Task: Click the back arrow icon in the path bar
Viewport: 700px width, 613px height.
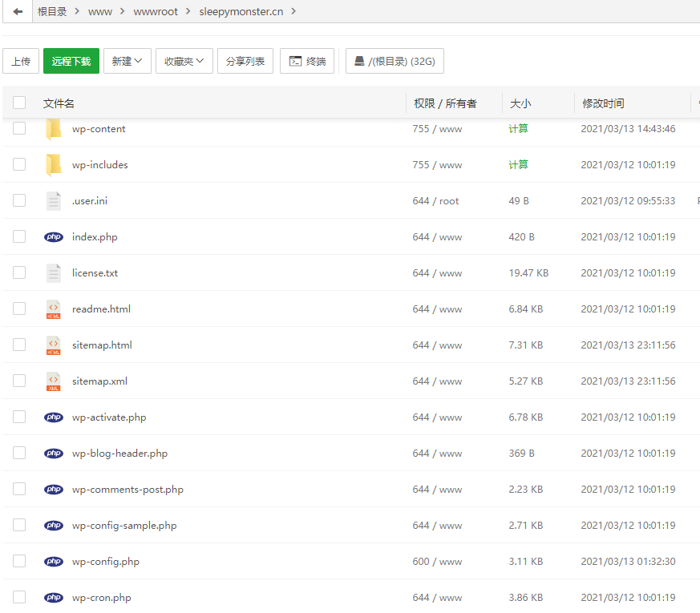Action: (18, 11)
